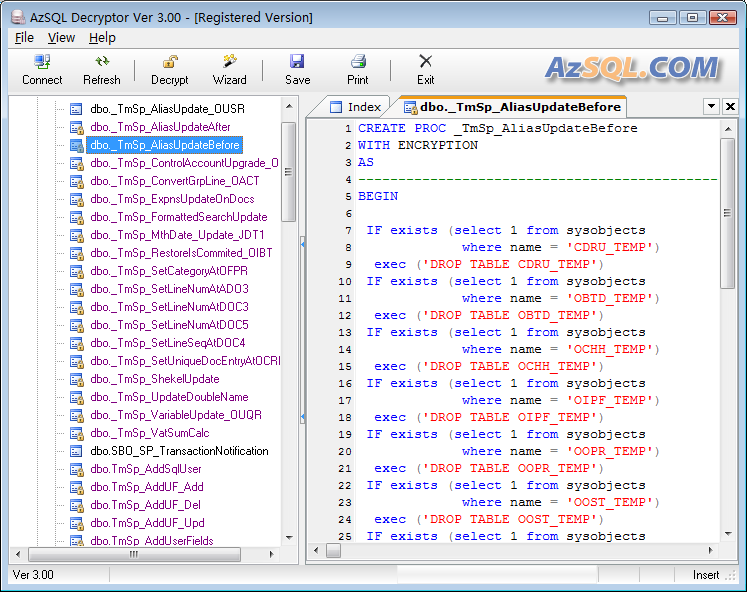The image size is (747, 592).
Task: Click the Print toolbar icon
Action: [x=358, y=61]
